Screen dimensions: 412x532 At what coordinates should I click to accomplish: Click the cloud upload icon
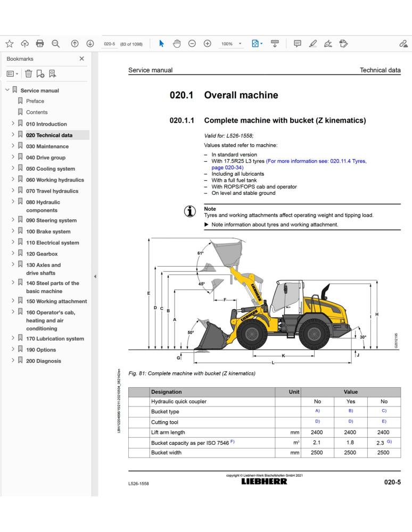coord(25,44)
